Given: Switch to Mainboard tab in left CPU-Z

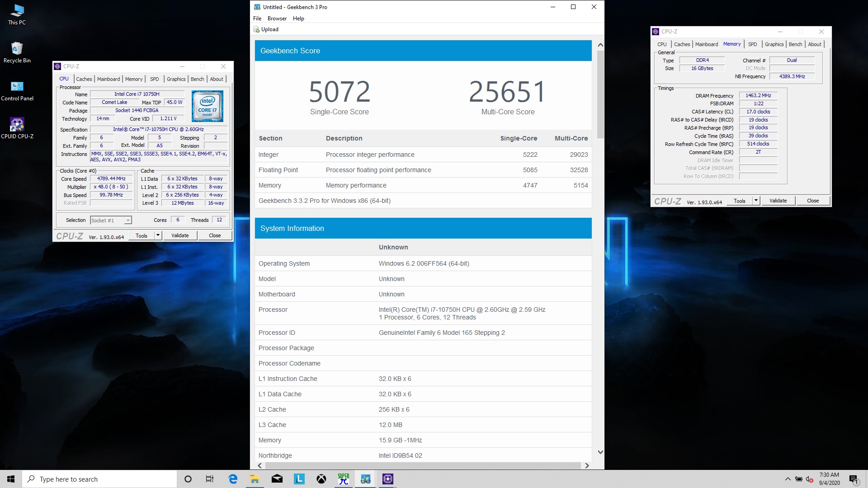Looking at the screenshot, I should point(108,79).
